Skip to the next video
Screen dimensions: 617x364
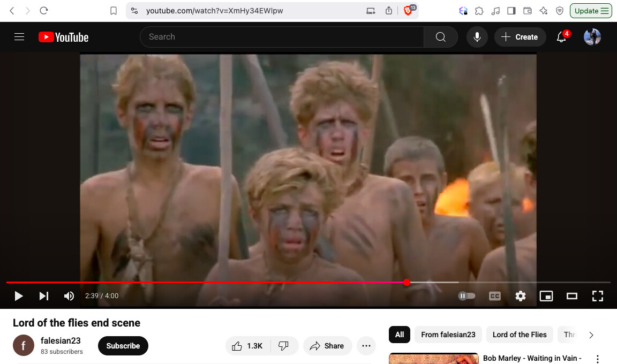pyautogui.click(x=44, y=295)
